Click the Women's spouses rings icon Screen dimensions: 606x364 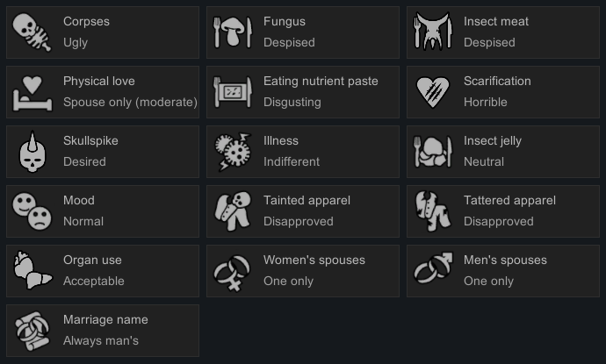(233, 273)
